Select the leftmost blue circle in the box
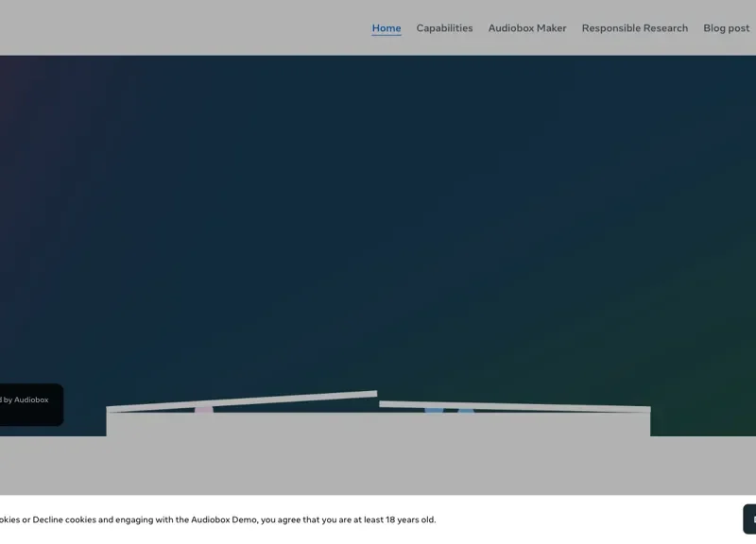The image size is (756, 544). point(434,411)
